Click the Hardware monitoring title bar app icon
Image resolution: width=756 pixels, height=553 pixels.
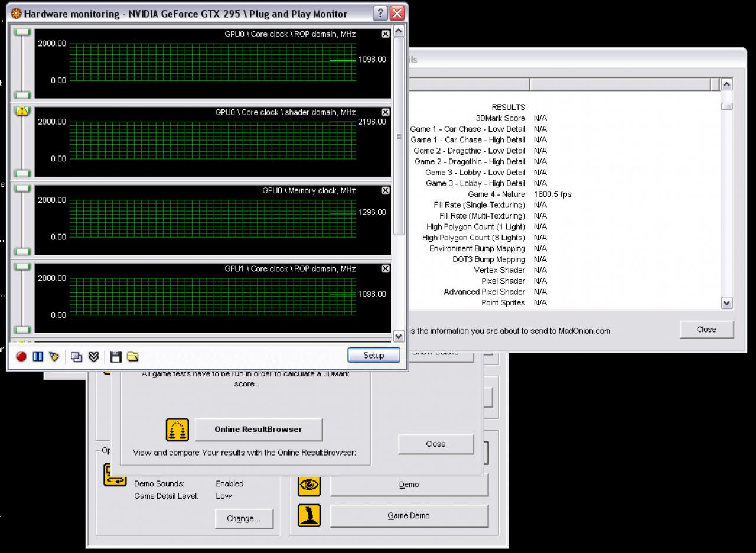17,13
